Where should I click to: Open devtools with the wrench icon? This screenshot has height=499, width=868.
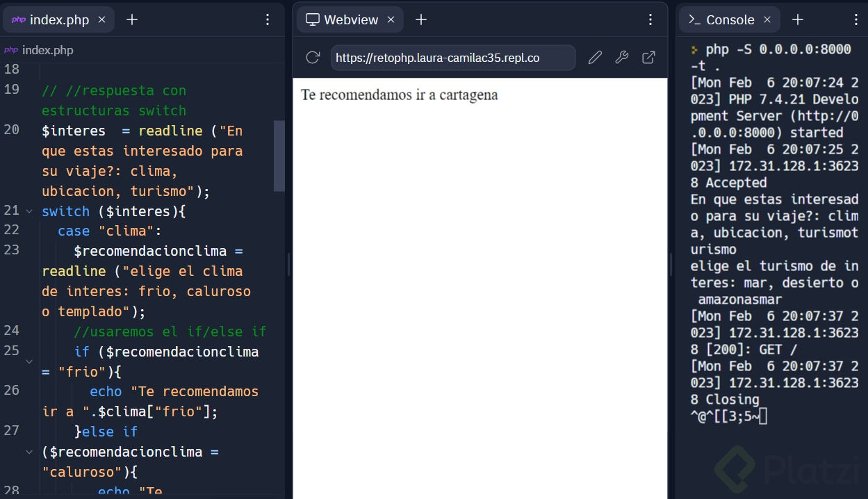[x=622, y=58]
